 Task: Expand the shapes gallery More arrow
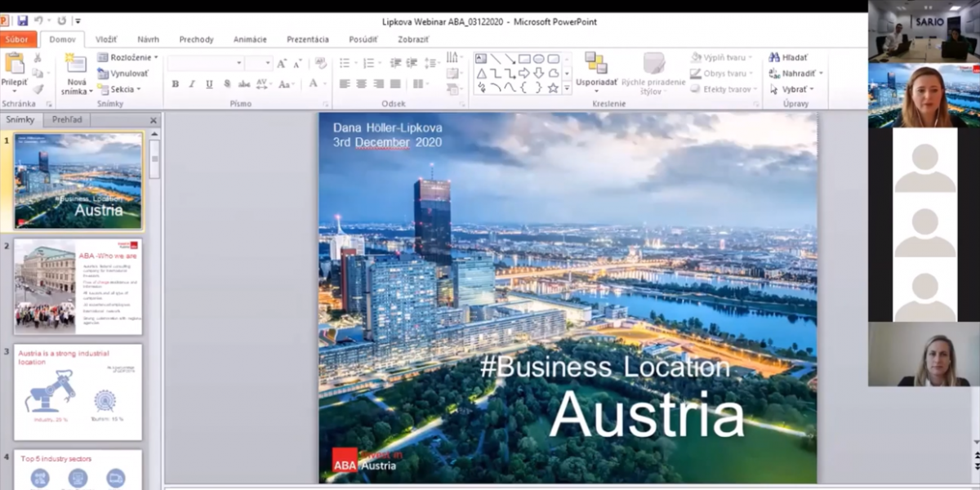tap(567, 88)
